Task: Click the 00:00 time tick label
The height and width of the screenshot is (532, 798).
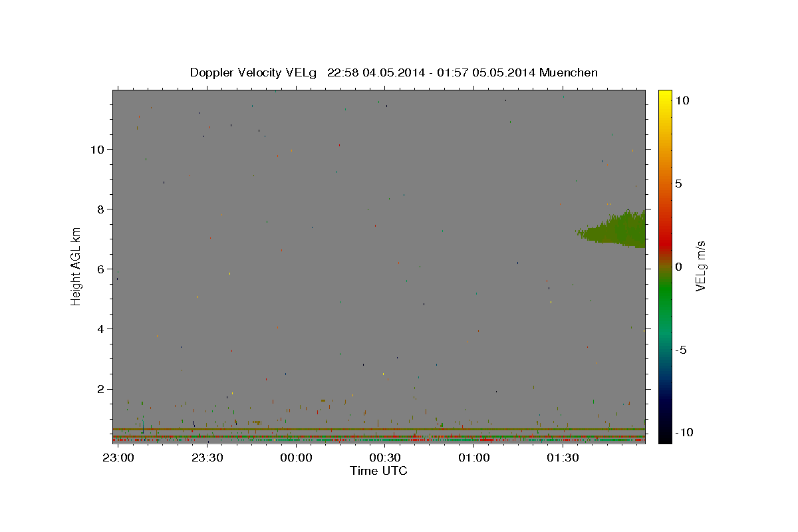Action: coord(296,458)
